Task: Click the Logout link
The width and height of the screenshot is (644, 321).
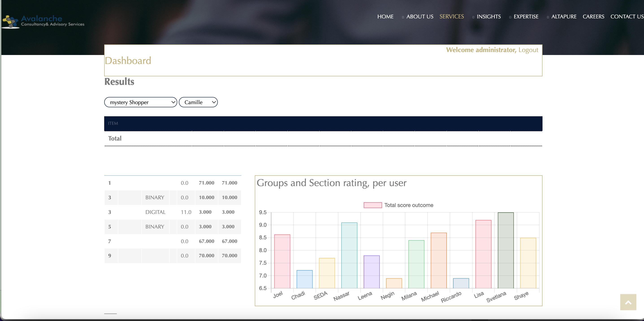Action: 528,50
